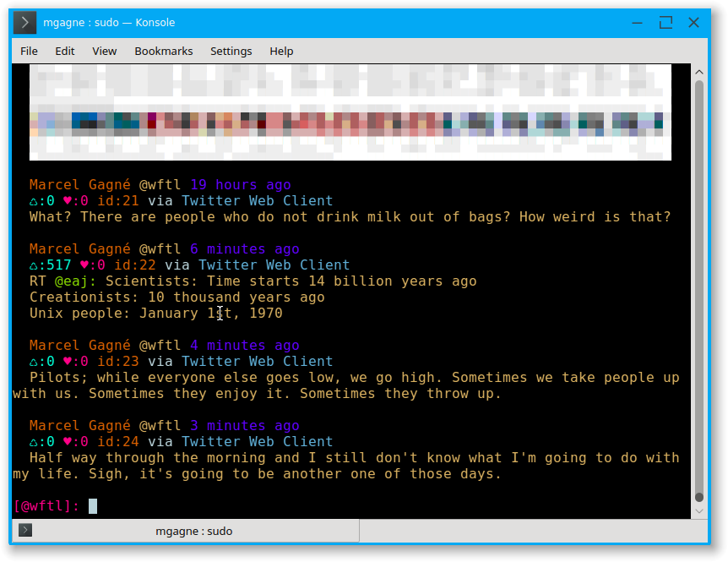Click 'Twitter Web Client' on the id:24 line

click(x=258, y=441)
